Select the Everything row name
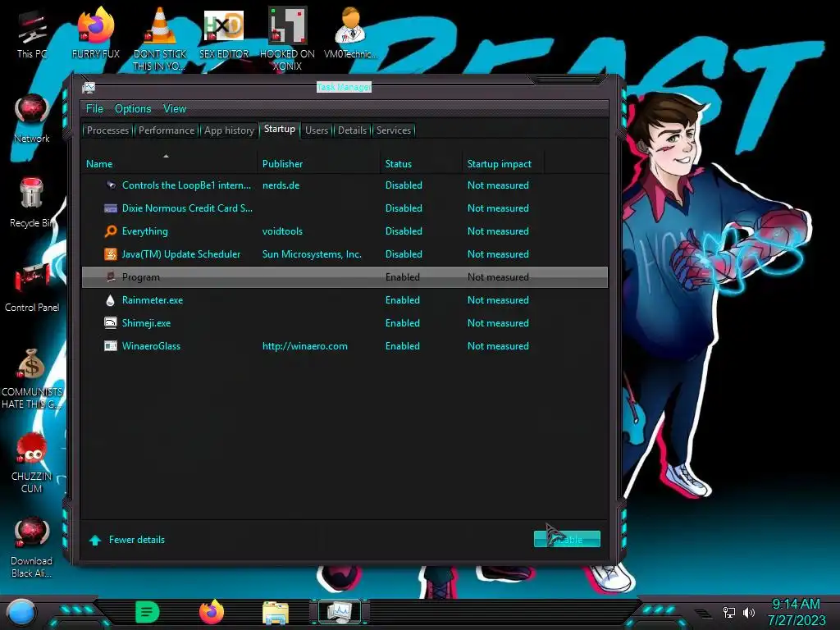The image size is (840, 630). click(x=144, y=231)
